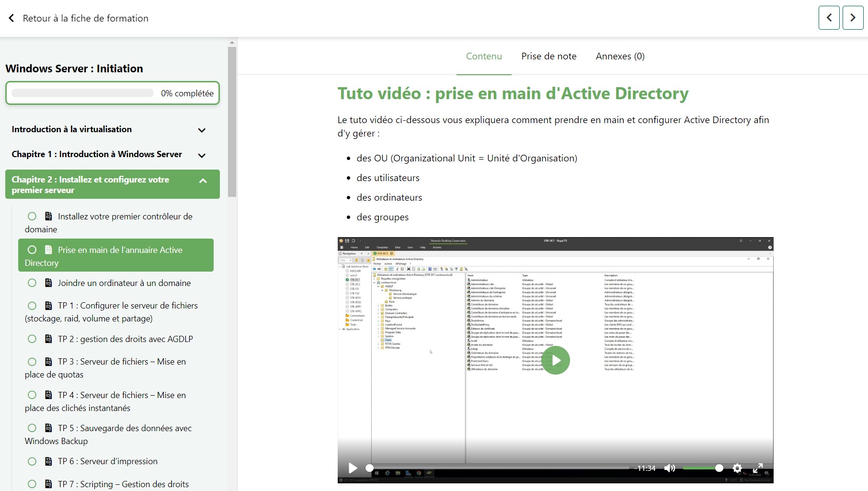Viewport: 868px width, 491px height.
Task: Go to next lesson with top-right right chevron
Action: (853, 18)
